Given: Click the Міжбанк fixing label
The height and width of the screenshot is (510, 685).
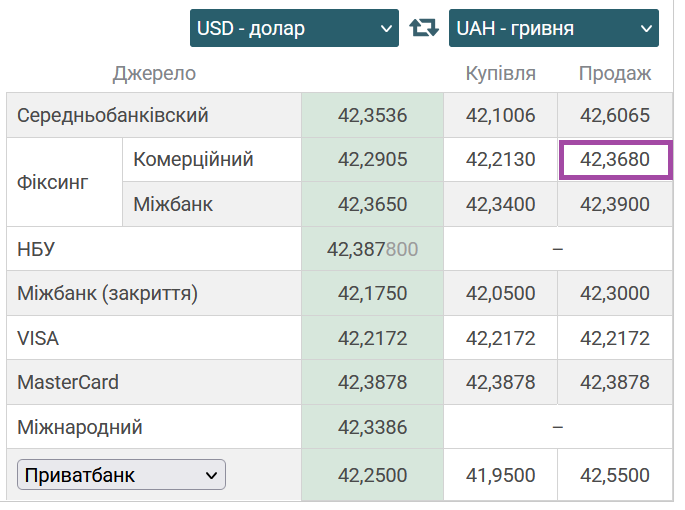Looking at the screenshot, I should (x=173, y=204).
